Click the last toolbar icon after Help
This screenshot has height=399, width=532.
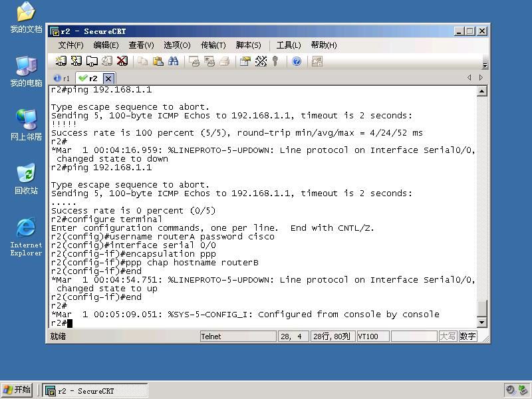click(317, 61)
